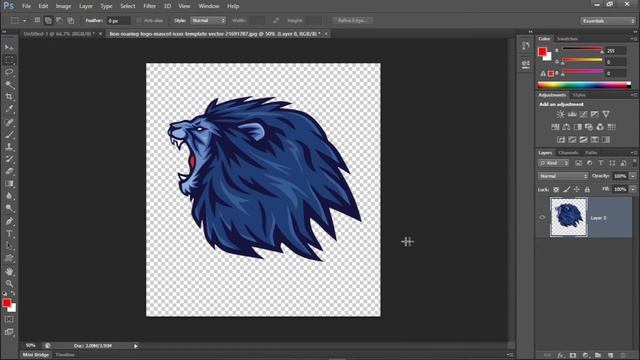Click the Brightness/Contrast adjustment icon

pyautogui.click(x=561, y=114)
